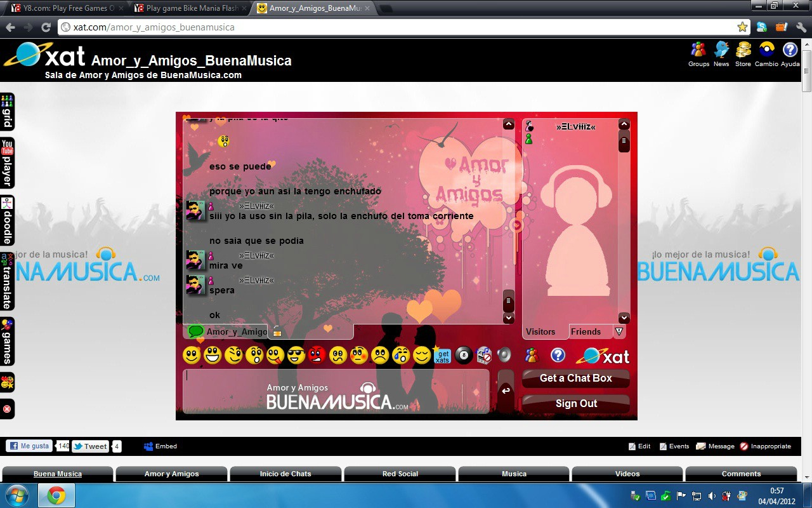The width and height of the screenshot is (812, 508).
Task: Click the Get a Chat Box button
Action: (x=576, y=378)
